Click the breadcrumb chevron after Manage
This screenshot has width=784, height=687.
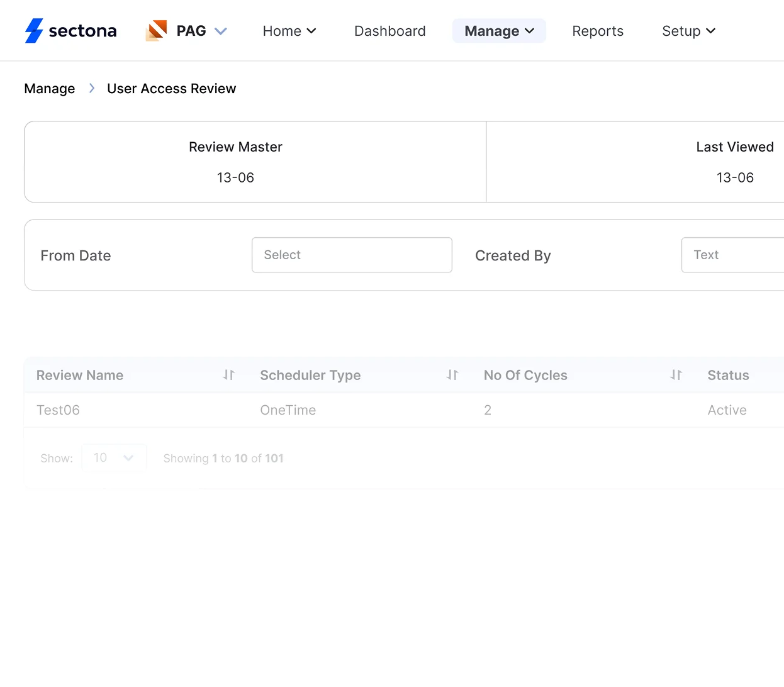coord(91,89)
